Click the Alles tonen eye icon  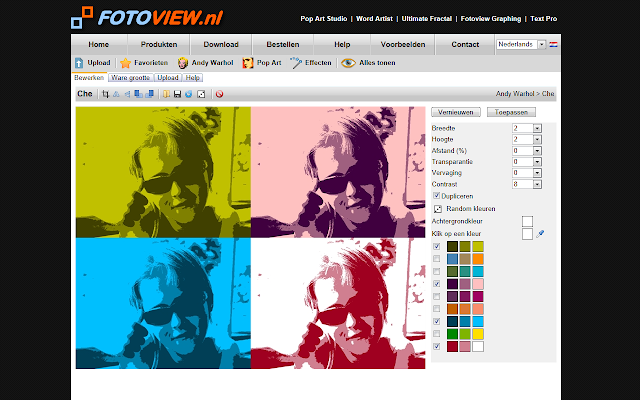pos(348,63)
